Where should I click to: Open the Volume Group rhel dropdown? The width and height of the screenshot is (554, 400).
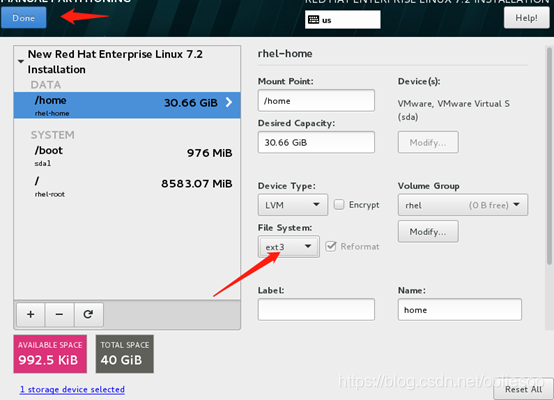pyautogui.click(x=463, y=205)
